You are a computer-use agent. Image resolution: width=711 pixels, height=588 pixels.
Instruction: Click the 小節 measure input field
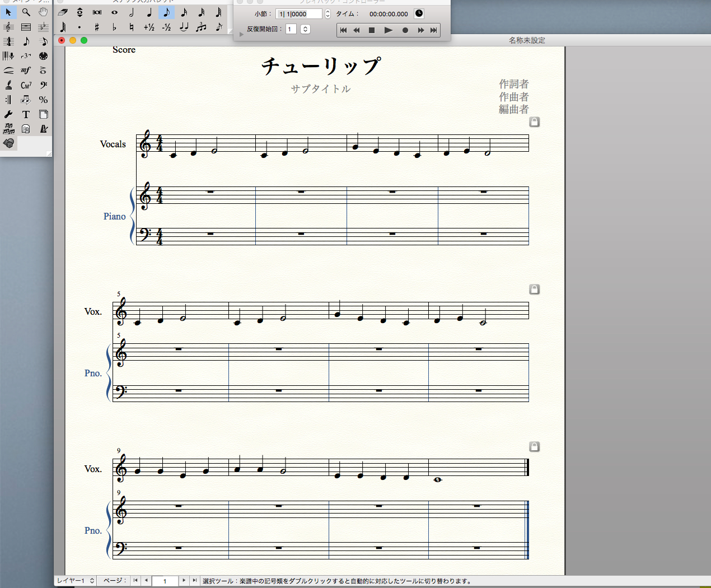click(299, 14)
